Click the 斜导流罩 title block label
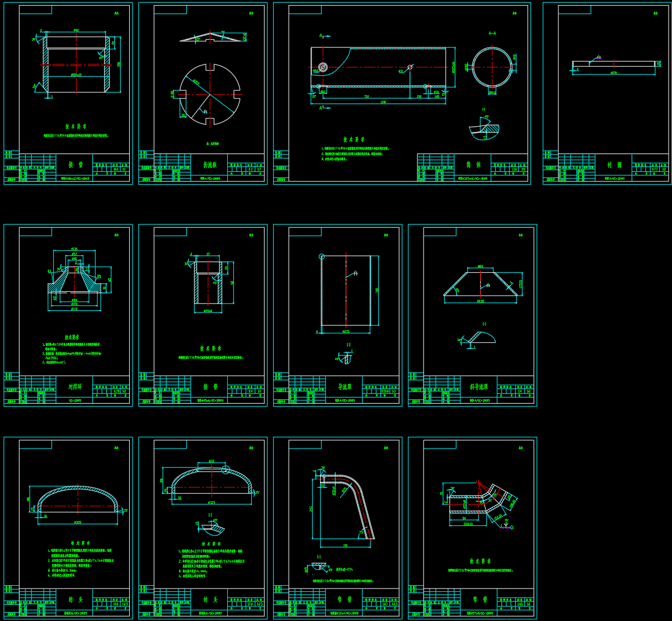This screenshot has height=621, width=672. coord(478,386)
